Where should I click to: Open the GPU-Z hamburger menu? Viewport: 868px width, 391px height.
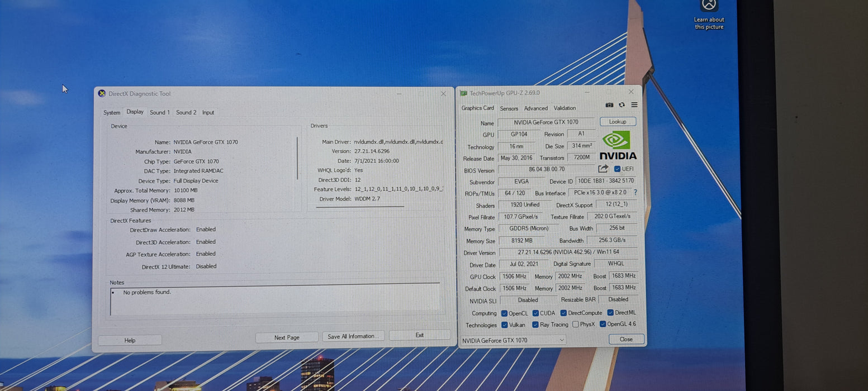(634, 105)
